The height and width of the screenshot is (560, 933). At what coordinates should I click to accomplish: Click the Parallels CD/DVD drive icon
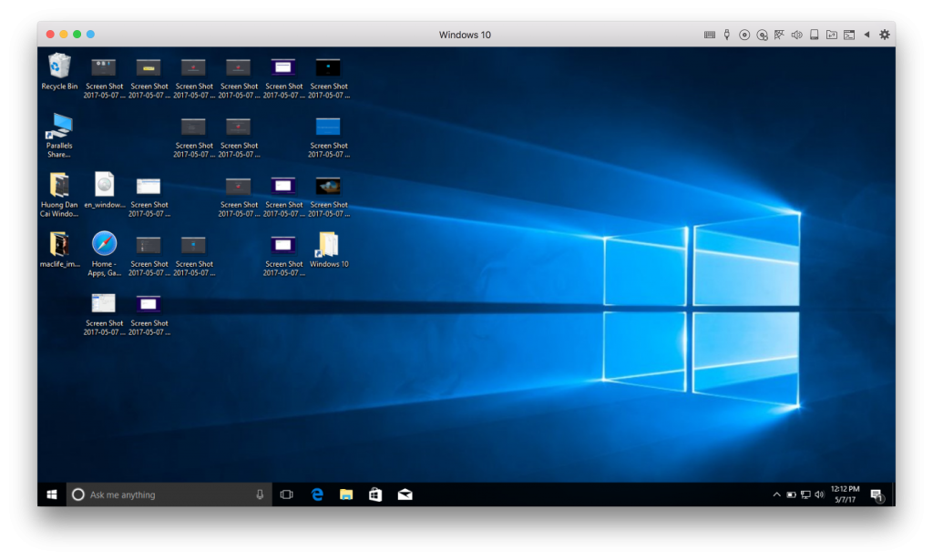coord(744,34)
